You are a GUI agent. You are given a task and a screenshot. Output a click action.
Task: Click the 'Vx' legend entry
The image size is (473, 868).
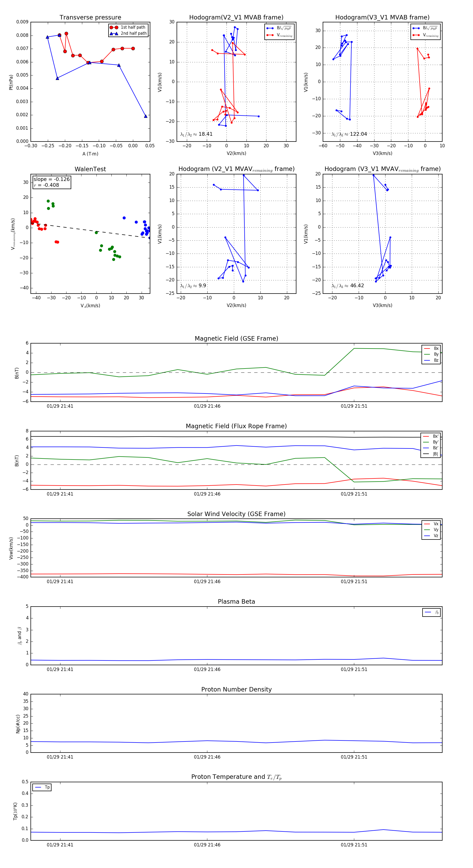point(431,524)
